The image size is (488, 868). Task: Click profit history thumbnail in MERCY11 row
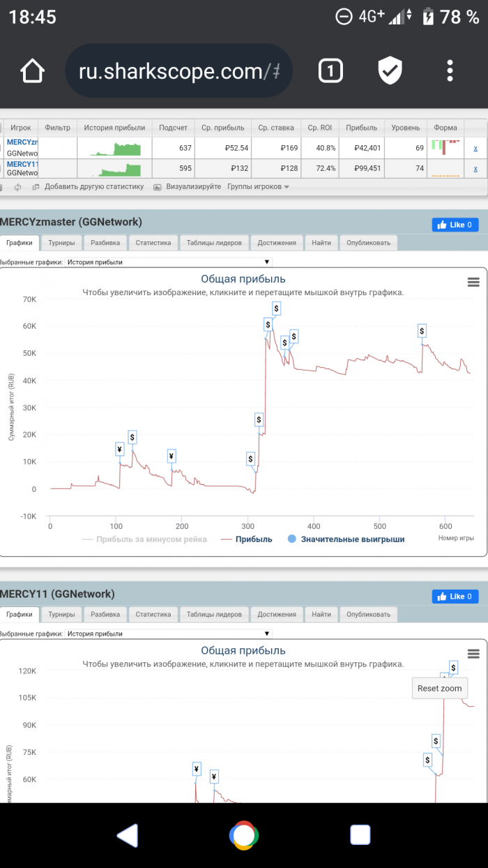coord(115,169)
